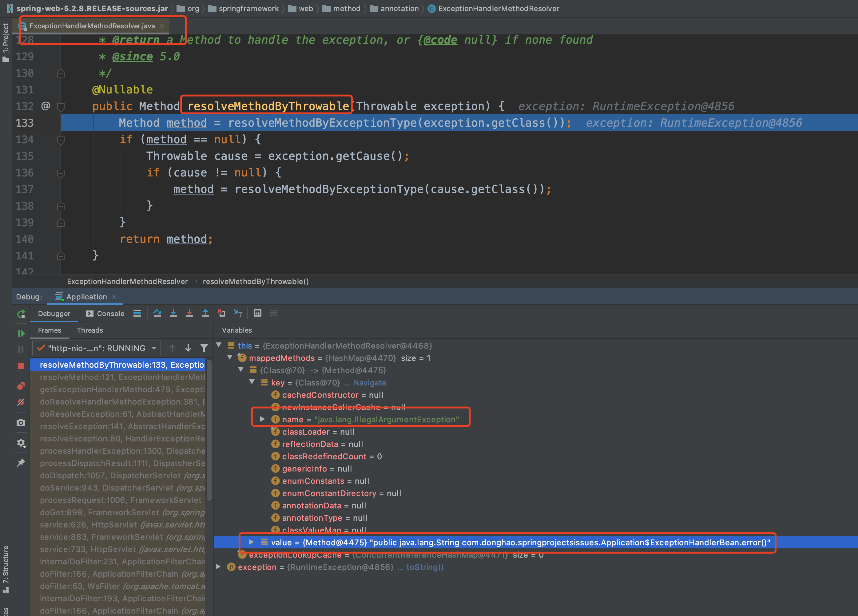Fold method at line 132 gutter marker
The height and width of the screenshot is (616, 858).
coord(61,107)
